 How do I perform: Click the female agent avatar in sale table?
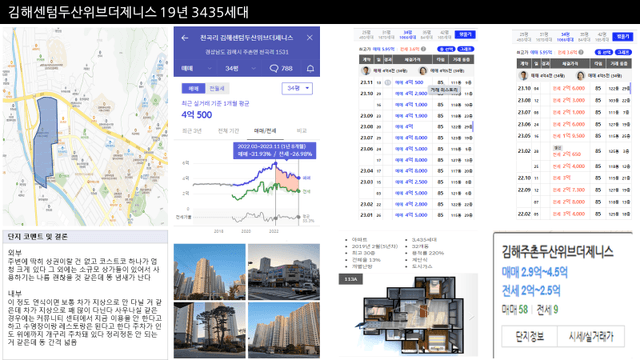coord(423,71)
